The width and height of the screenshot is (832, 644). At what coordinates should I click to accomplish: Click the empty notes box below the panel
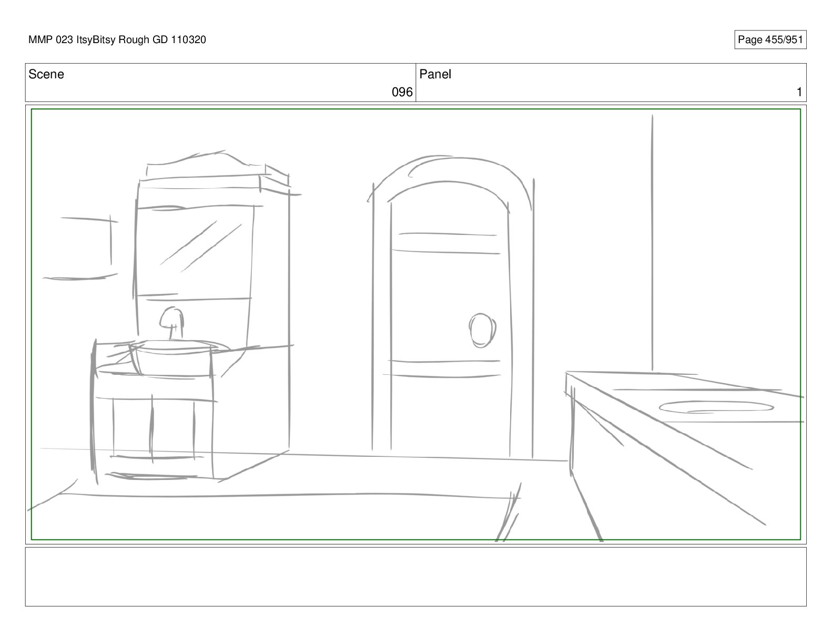416,577
